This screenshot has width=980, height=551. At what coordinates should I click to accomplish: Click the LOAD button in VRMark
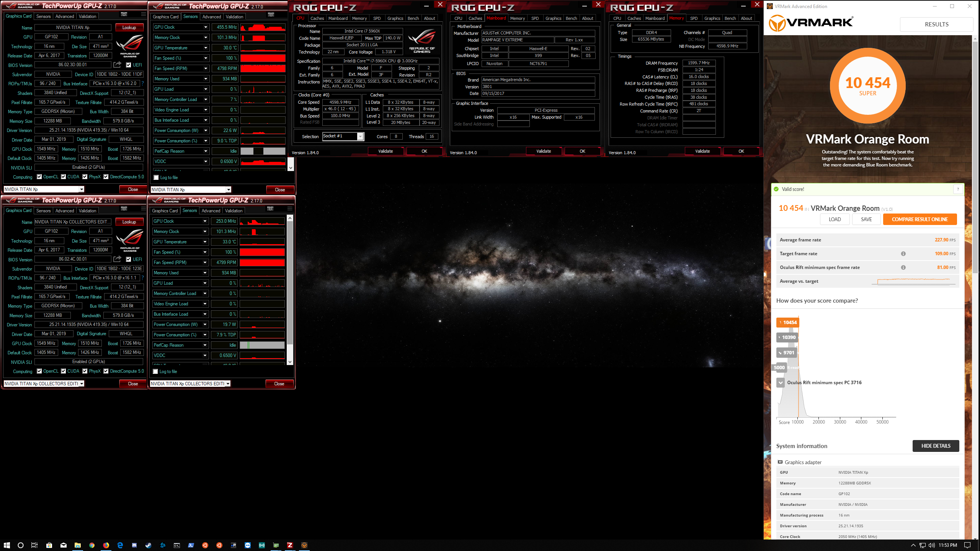(x=835, y=219)
